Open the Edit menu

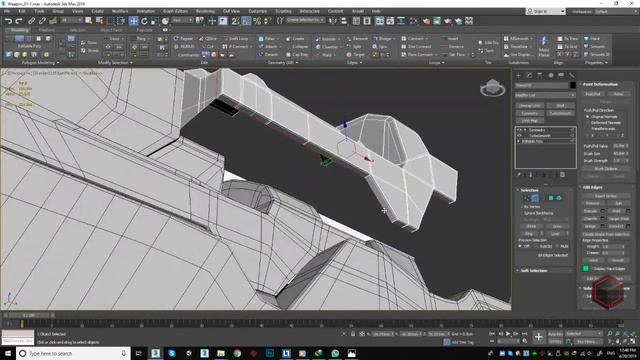pyautogui.click(x=22, y=11)
